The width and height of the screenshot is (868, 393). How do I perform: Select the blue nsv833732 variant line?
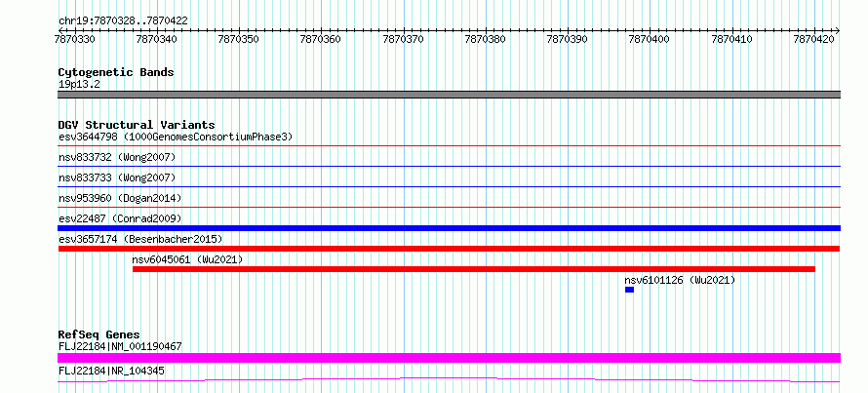point(449,166)
